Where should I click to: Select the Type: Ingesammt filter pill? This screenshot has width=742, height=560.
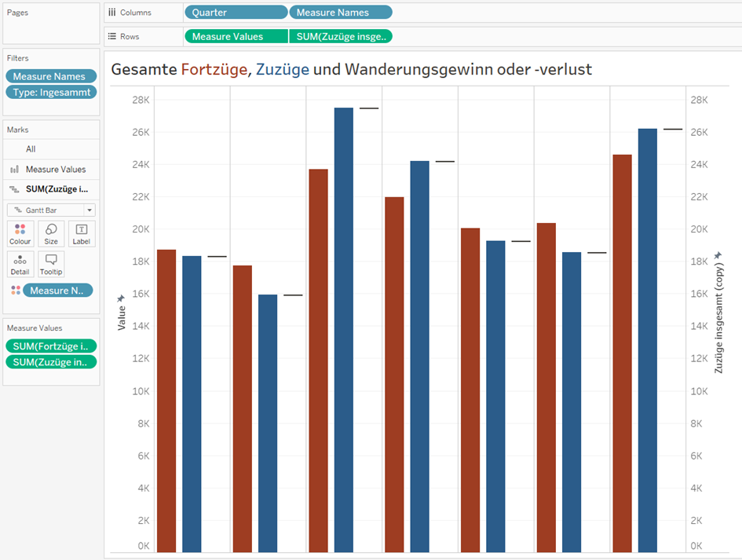tap(50, 92)
